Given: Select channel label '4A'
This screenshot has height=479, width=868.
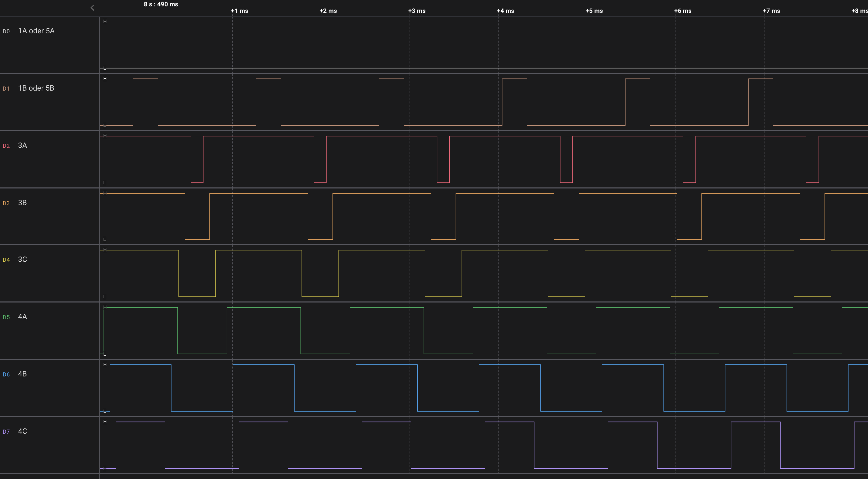Looking at the screenshot, I should point(23,317).
